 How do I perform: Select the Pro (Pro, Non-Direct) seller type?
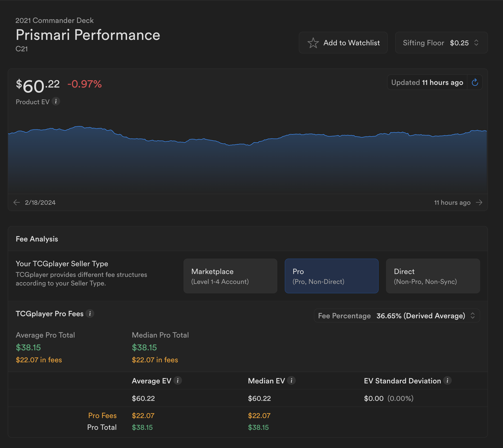pos(331,276)
